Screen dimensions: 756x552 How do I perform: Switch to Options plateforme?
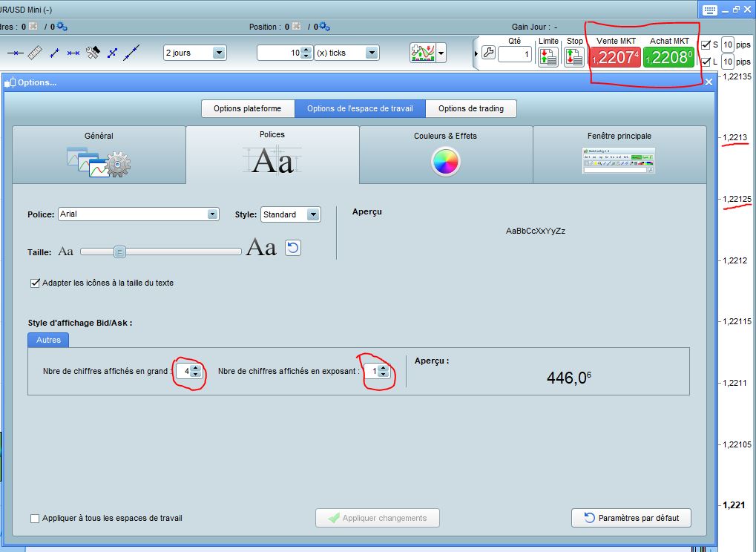tap(248, 108)
